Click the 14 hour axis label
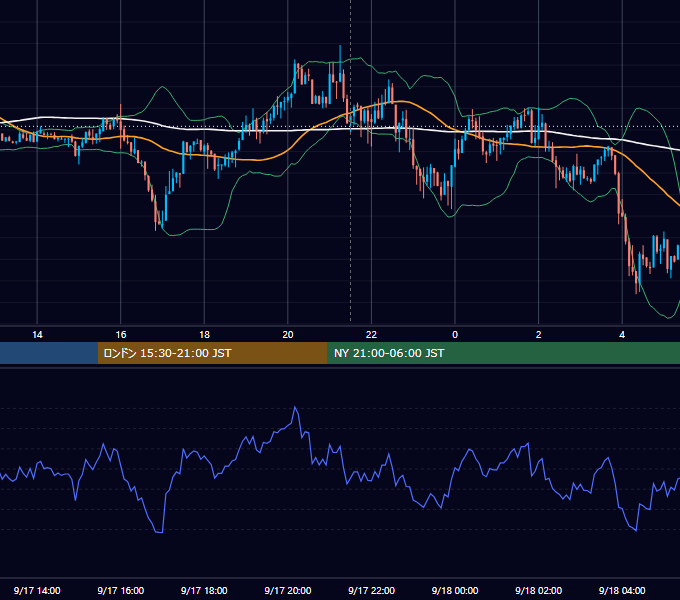 (x=37, y=335)
